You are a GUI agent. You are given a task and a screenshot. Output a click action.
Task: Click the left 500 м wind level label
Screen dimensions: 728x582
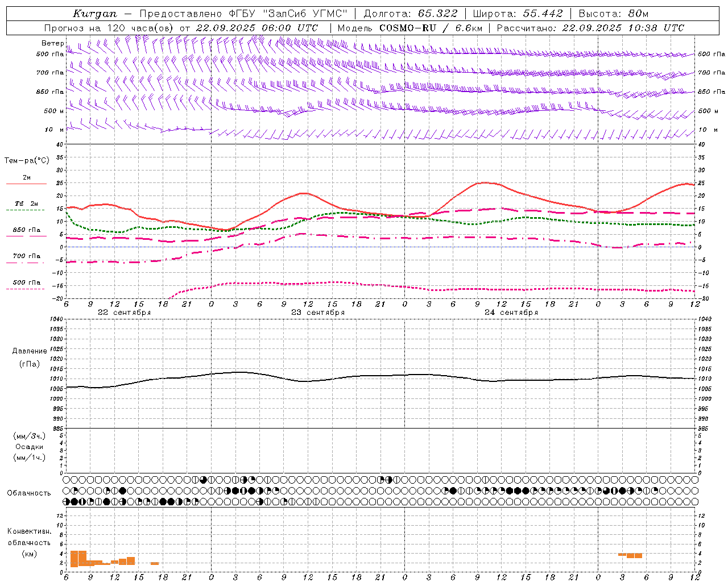pos(54,111)
